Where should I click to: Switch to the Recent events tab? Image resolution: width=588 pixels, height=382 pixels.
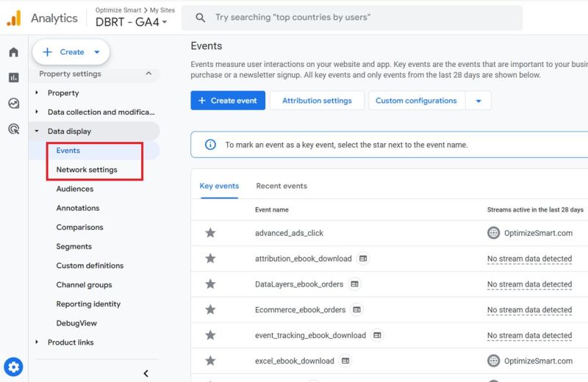282,186
